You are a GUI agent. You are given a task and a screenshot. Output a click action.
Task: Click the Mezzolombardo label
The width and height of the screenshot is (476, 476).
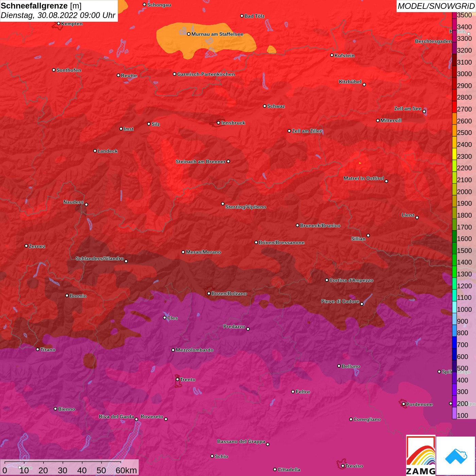click(x=194, y=350)
